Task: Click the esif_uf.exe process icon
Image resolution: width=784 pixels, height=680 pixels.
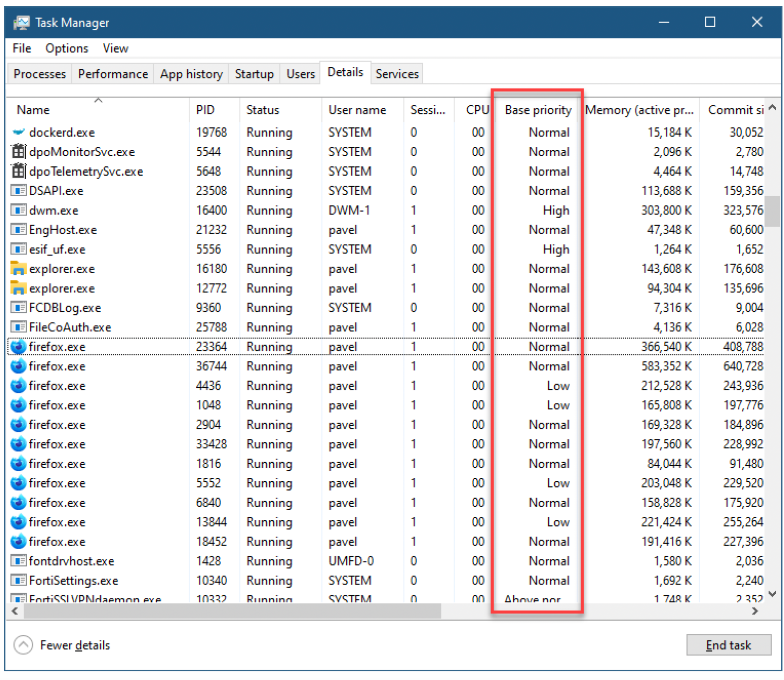Action: (18, 249)
